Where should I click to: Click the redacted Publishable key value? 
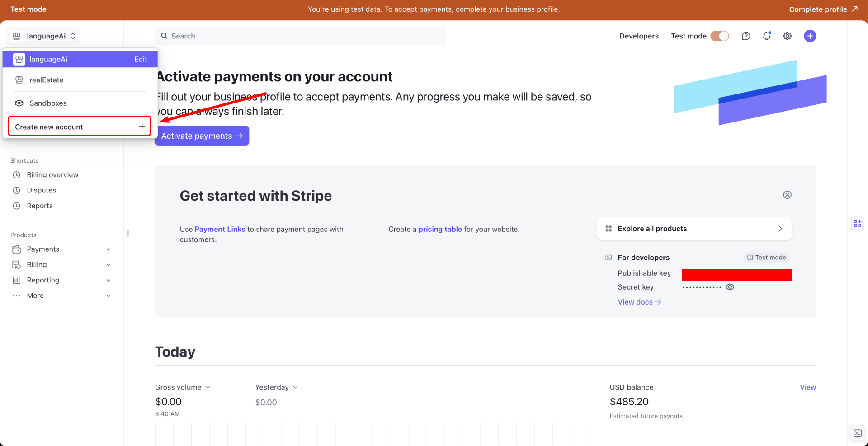pos(736,275)
